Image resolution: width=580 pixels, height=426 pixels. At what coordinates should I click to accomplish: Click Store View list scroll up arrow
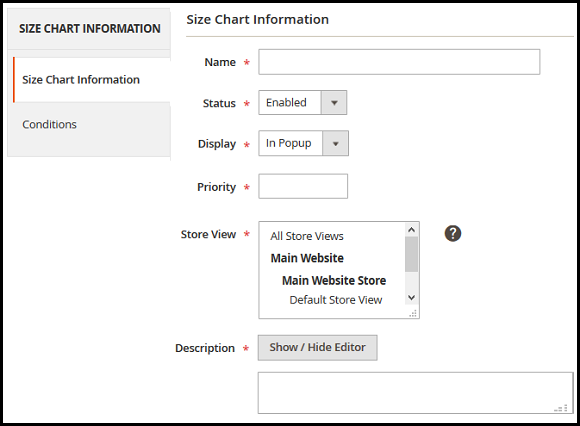click(x=411, y=230)
